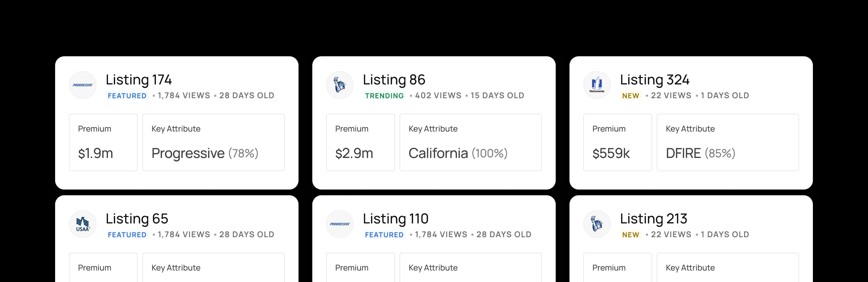The width and height of the screenshot is (868, 282).
Task: Click the FEATURED badge on Listing 174
Action: pyautogui.click(x=127, y=96)
